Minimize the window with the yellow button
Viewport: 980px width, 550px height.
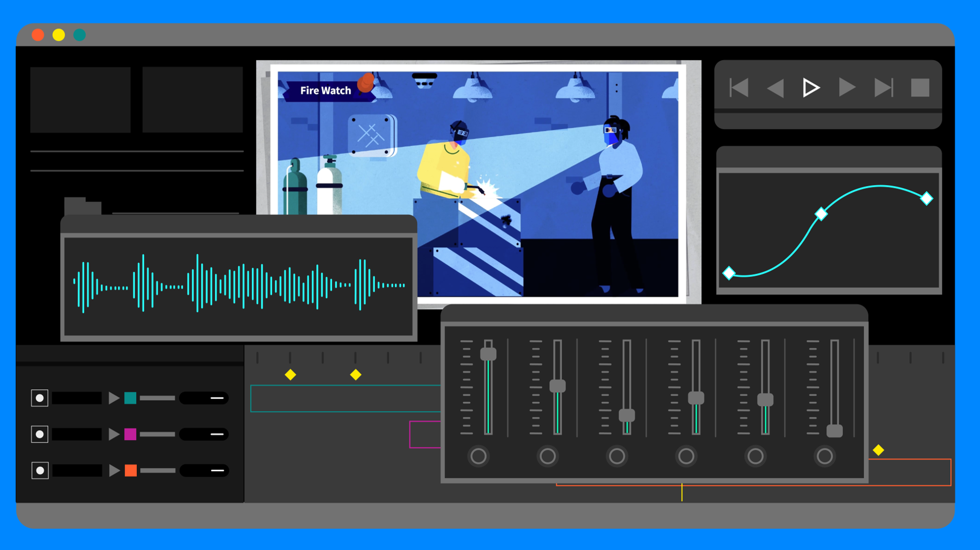[x=58, y=35]
